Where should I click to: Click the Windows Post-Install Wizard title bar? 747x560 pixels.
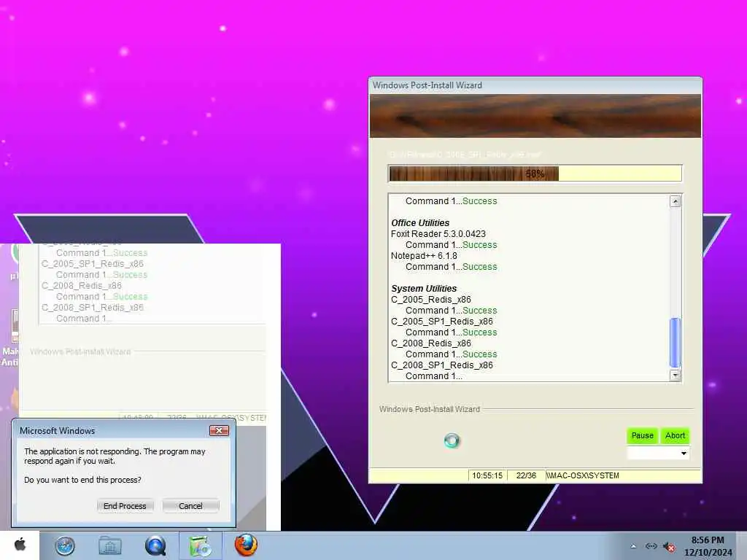tap(535, 85)
